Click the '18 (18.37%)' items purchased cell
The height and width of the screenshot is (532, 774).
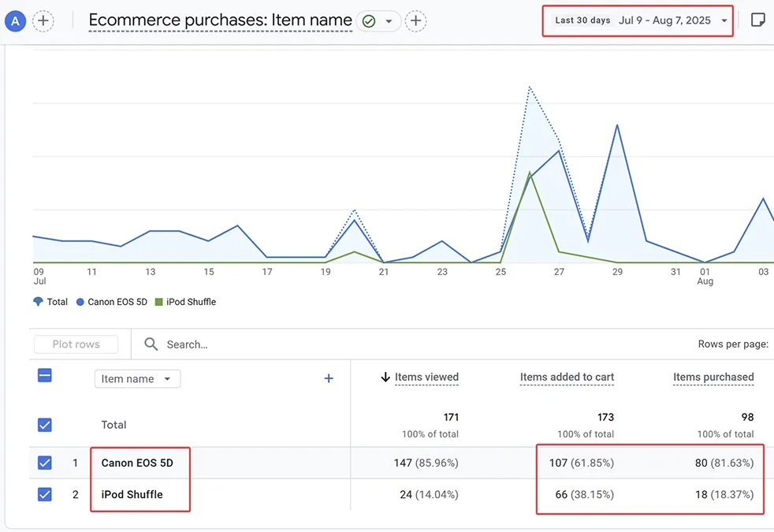[x=724, y=494]
